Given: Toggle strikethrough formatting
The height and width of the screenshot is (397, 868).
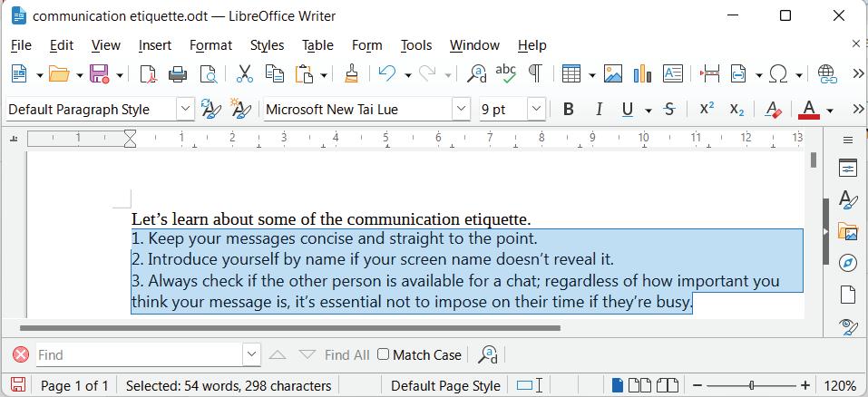Looking at the screenshot, I should tap(669, 110).
